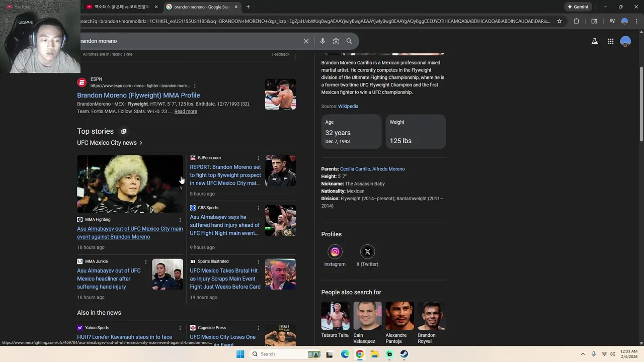
Task: Open Gemini in Chrome button
Action: click(x=578, y=7)
